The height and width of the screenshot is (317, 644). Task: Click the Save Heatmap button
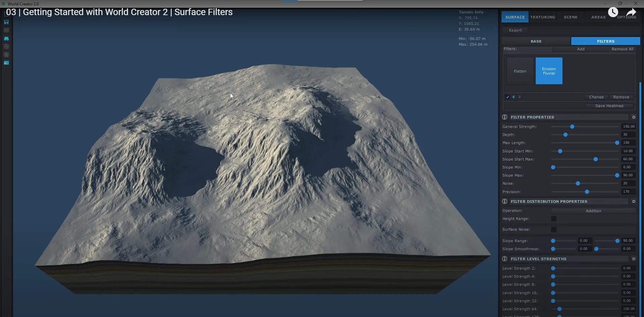[609, 105]
